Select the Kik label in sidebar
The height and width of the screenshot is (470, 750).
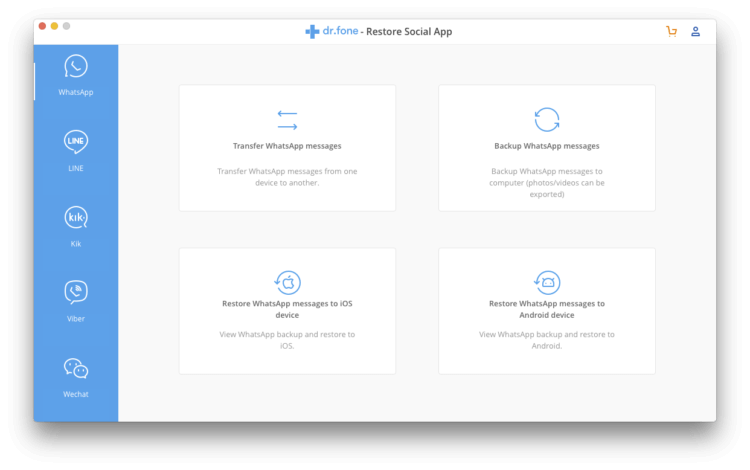76,244
